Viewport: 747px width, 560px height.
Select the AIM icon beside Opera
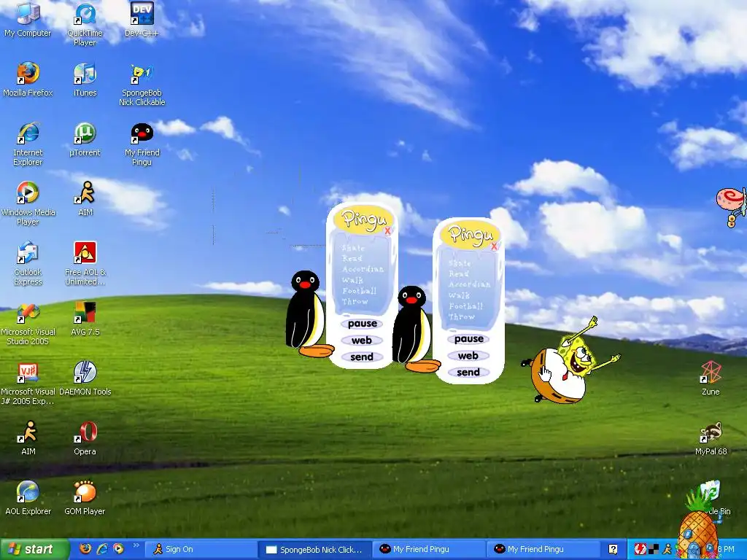(x=28, y=437)
